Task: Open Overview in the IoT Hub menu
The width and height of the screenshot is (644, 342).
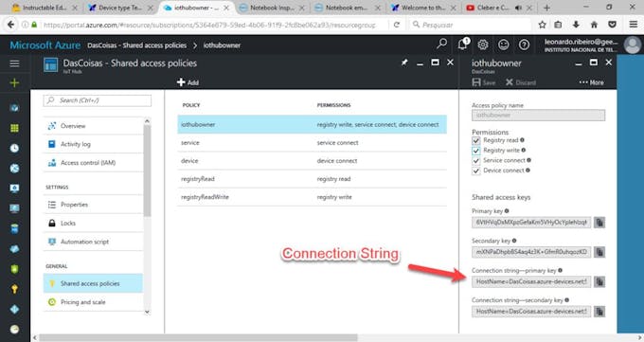Action: (93, 126)
